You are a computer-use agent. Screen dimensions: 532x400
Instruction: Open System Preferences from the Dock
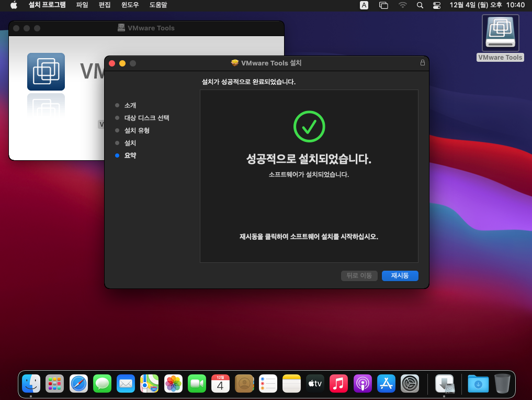point(410,384)
